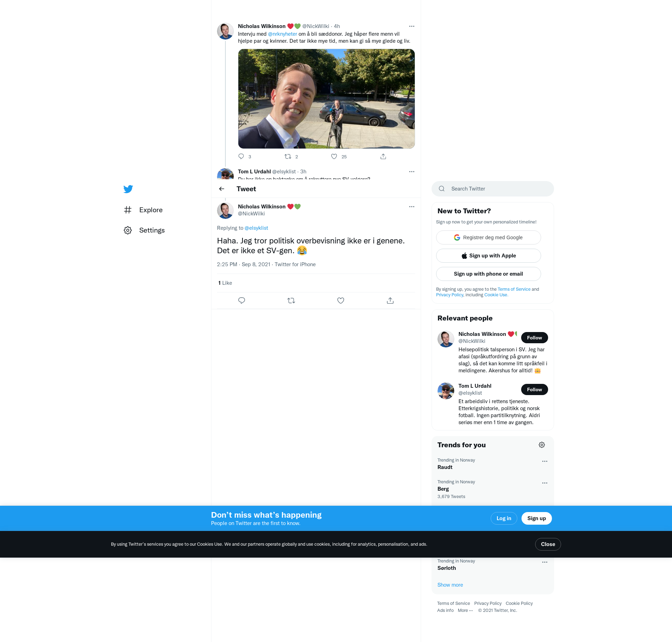Open Privacy Policy link in signup box
The height and width of the screenshot is (642, 672).
point(450,295)
